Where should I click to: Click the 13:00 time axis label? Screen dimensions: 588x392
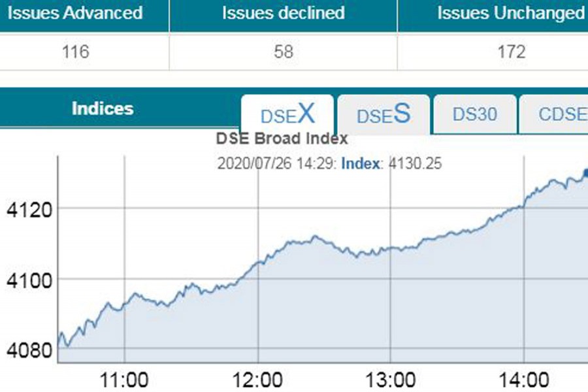pyautogui.click(x=391, y=380)
